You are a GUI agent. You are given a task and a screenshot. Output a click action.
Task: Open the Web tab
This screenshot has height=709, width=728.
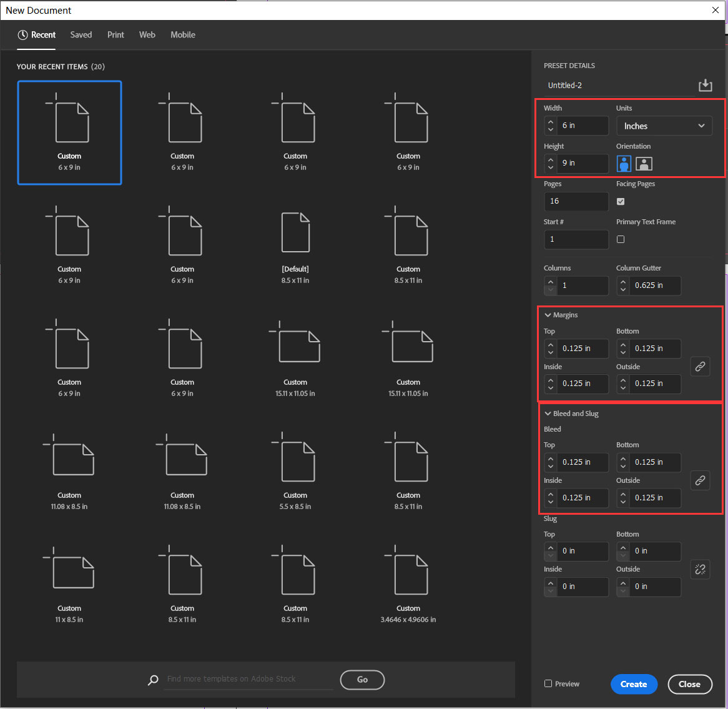147,35
